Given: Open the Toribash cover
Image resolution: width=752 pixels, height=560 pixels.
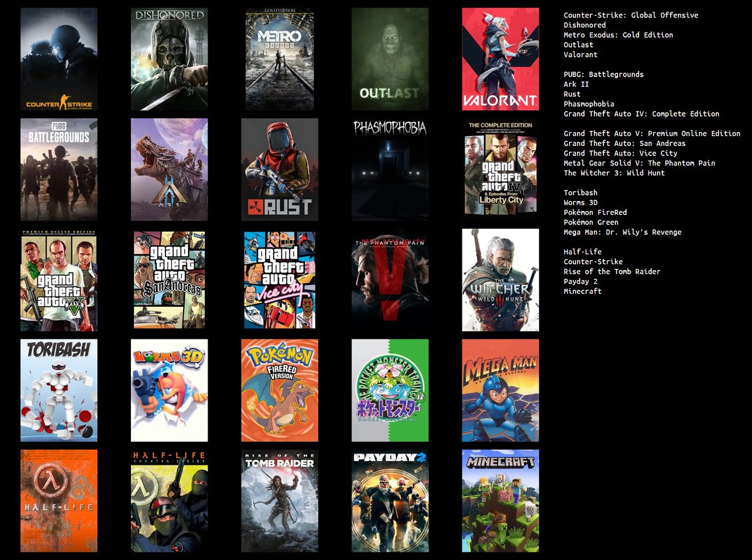Looking at the screenshot, I should (59, 390).
